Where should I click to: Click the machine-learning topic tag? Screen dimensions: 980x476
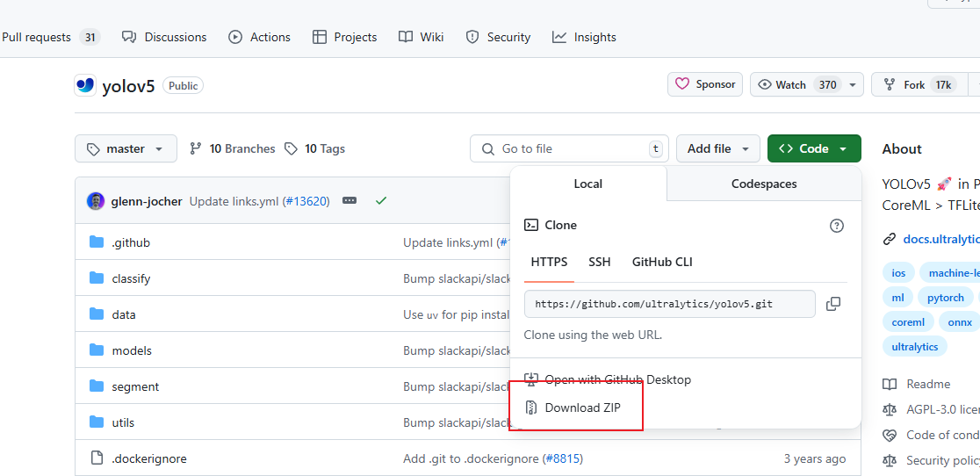pos(950,273)
